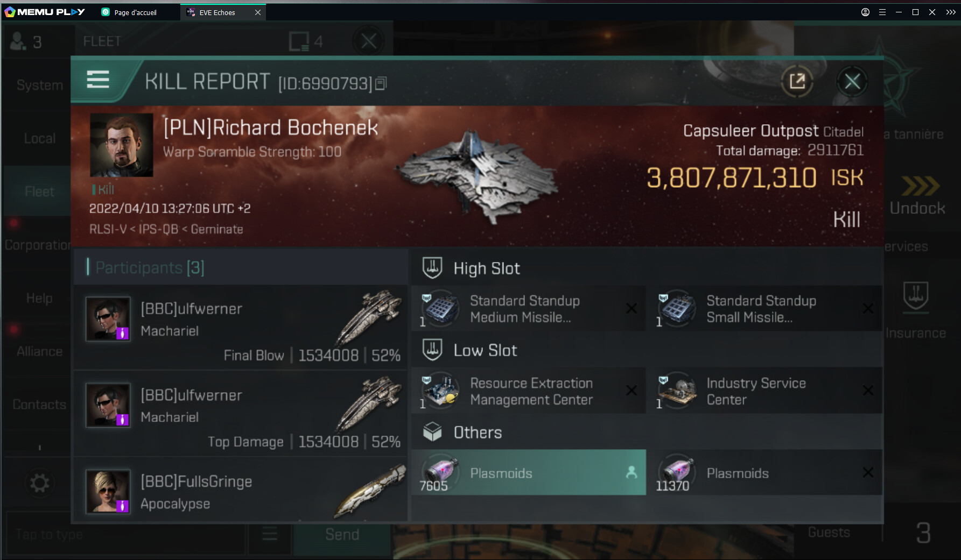Open ulfwerner Final Blow participant entry
Viewport: 961px width, 560px height.
coord(240,328)
